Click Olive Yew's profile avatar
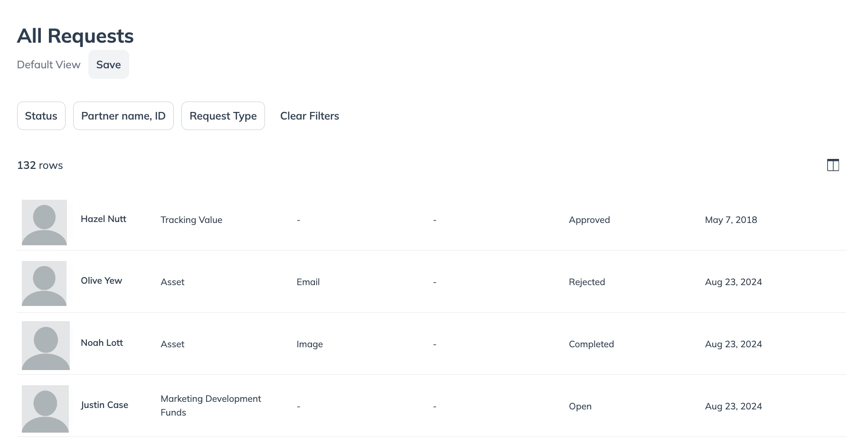Viewport: 868px width, 445px height. (44, 283)
